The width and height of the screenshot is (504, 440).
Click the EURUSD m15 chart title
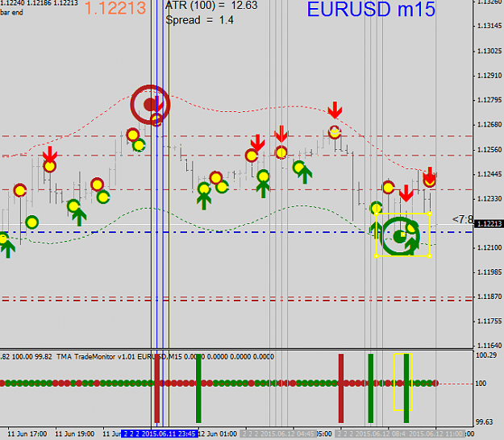[371, 10]
